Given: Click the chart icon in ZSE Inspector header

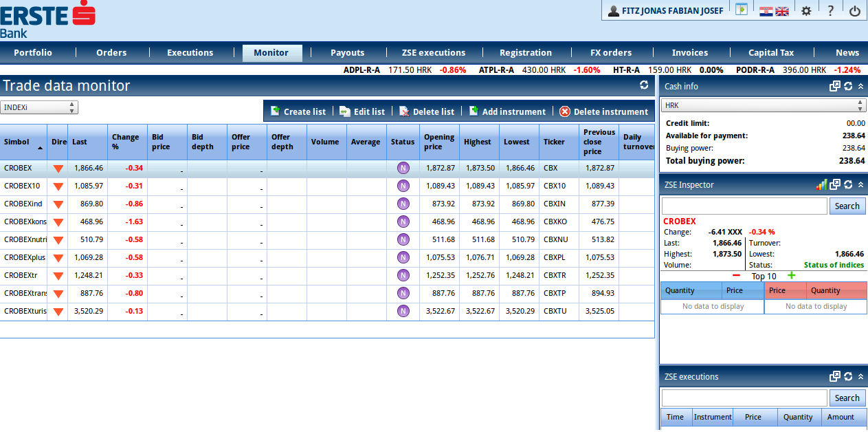Looking at the screenshot, I should (x=821, y=184).
